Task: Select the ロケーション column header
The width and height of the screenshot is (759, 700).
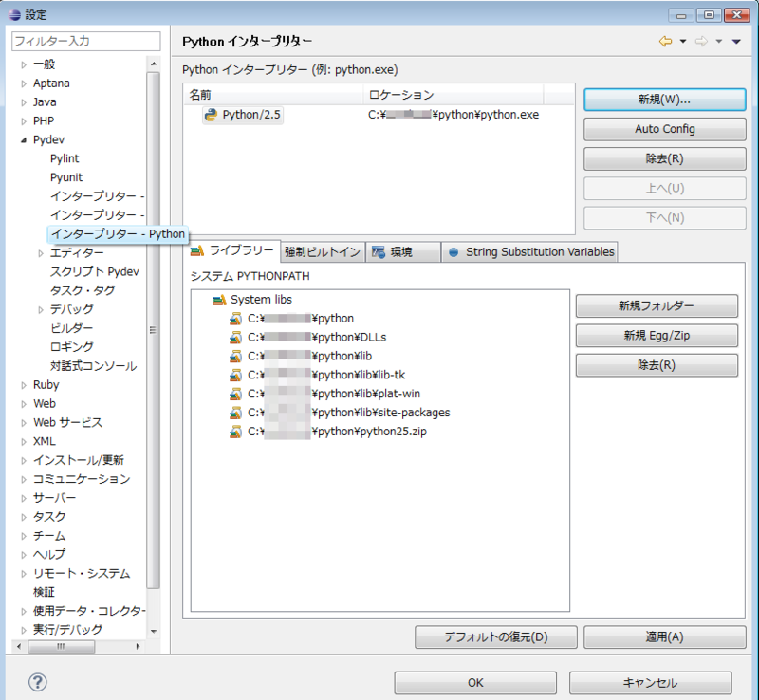Action: [x=454, y=95]
